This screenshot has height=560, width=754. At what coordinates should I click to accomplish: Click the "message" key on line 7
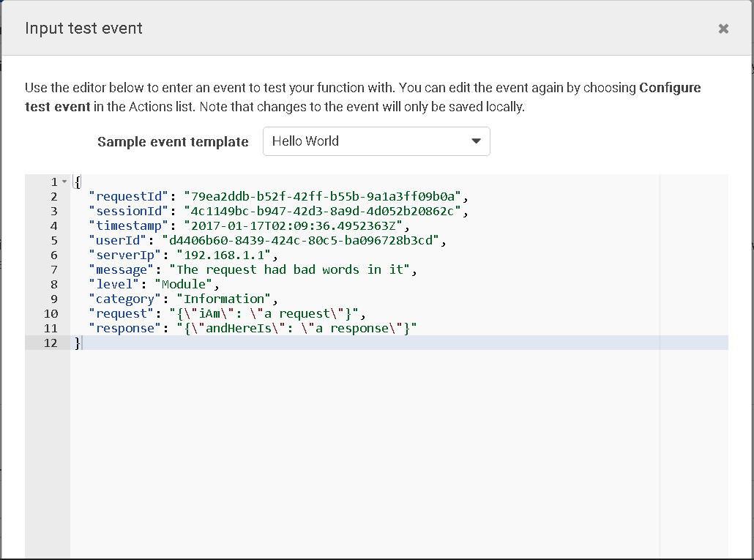(x=122, y=269)
